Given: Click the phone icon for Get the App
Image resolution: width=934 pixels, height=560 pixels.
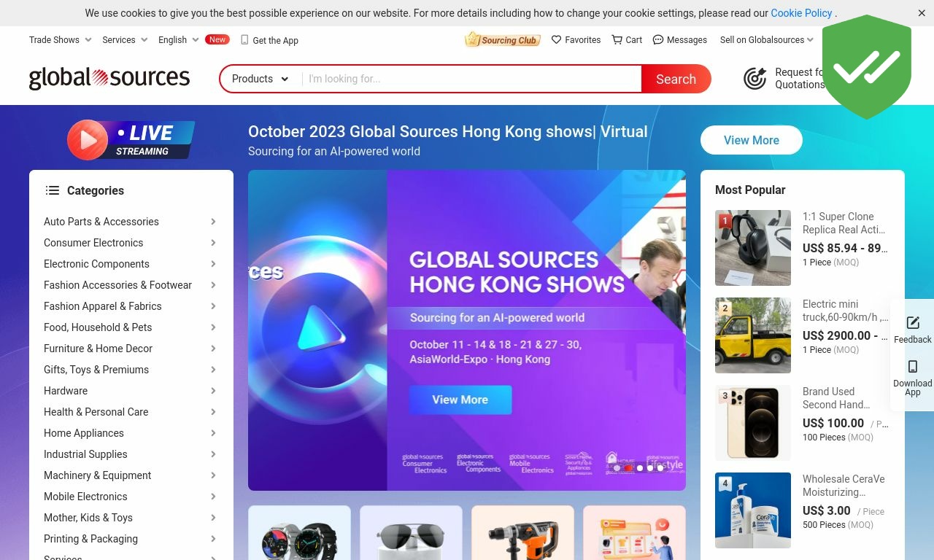Looking at the screenshot, I should coord(244,40).
